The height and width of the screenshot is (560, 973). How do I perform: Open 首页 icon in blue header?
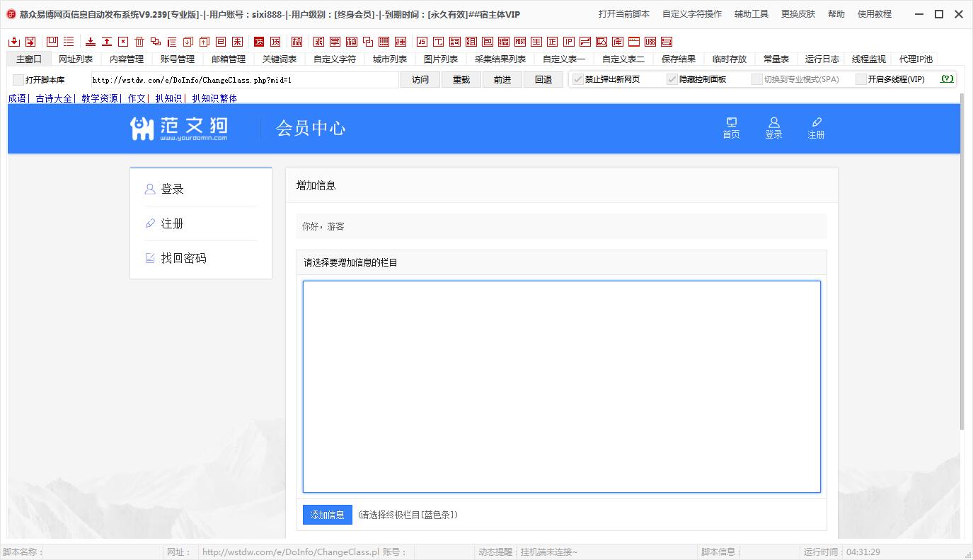click(x=731, y=128)
